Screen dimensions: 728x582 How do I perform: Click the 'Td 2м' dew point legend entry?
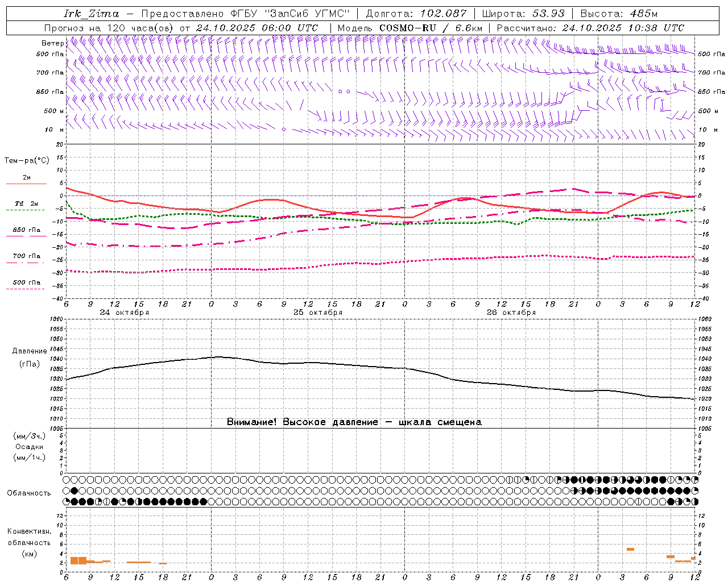[27, 203]
